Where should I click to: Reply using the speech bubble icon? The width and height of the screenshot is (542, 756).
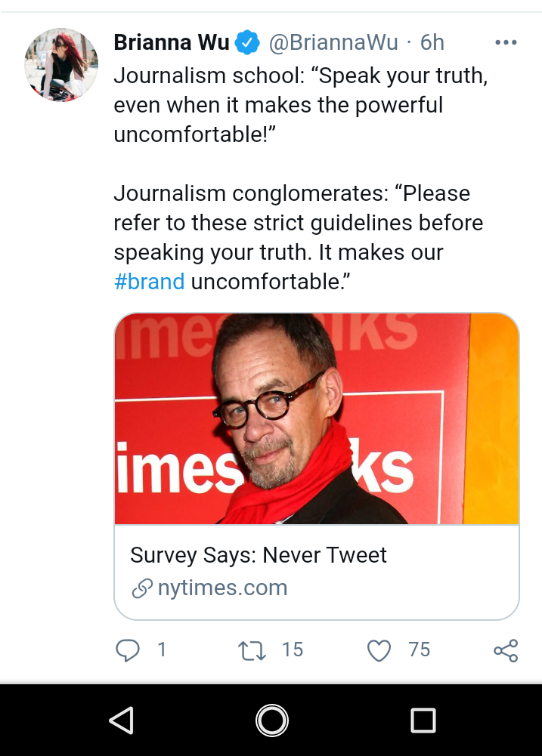[x=128, y=650]
